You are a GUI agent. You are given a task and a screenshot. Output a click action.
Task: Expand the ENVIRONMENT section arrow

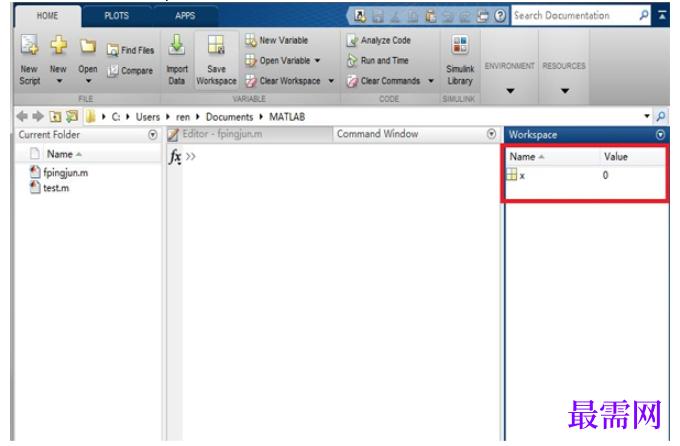click(510, 91)
